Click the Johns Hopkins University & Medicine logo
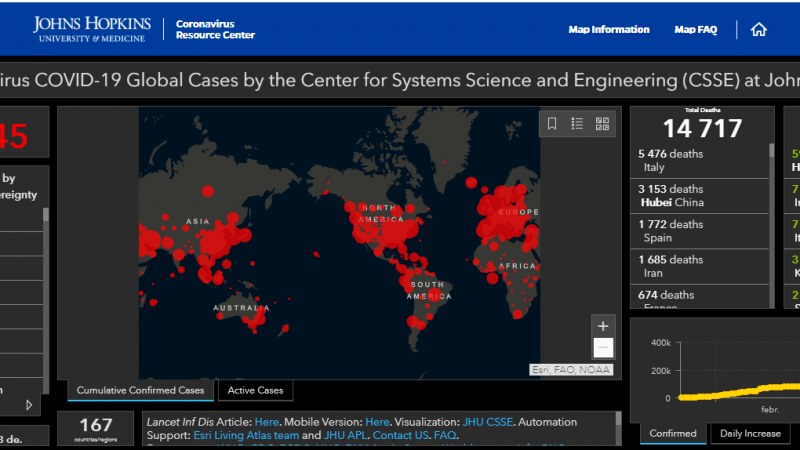Viewport: 800px width, 450px height. pos(92,29)
